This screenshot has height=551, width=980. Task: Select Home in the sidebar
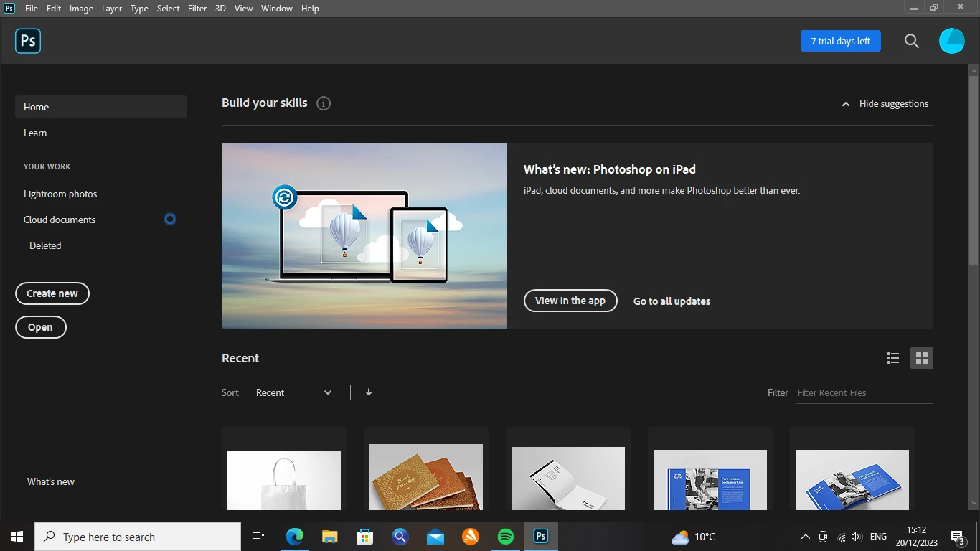coord(101,107)
